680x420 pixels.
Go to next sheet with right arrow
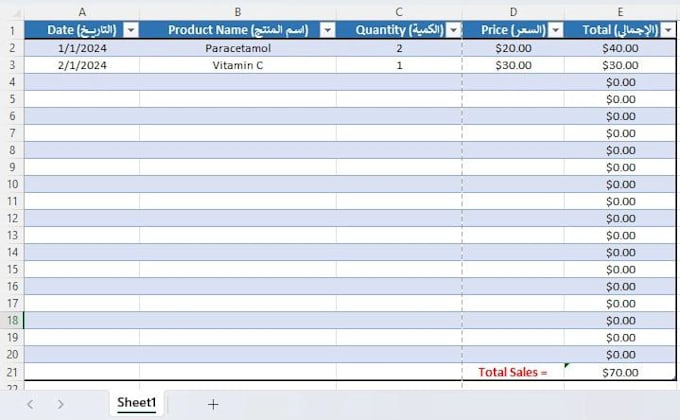point(60,404)
